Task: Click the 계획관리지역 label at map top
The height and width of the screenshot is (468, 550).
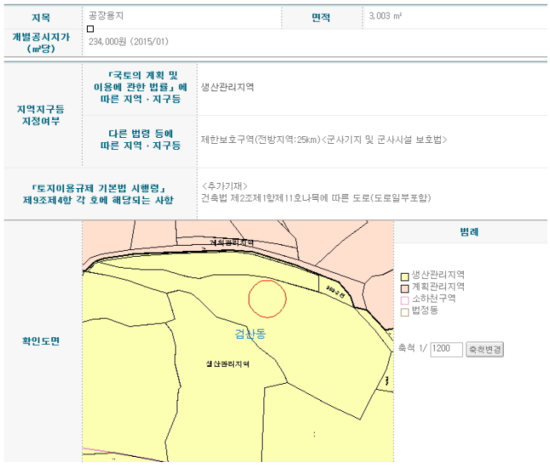Action: tap(232, 242)
